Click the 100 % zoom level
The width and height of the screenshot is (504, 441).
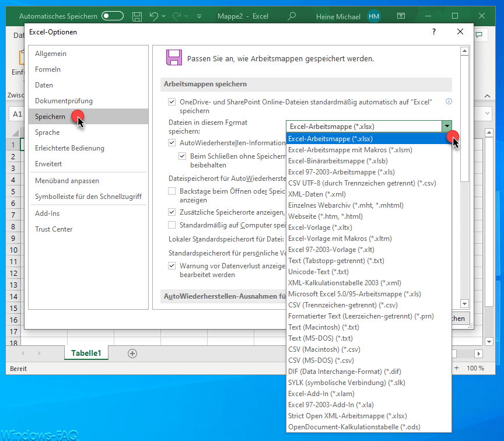tap(475, 368)
